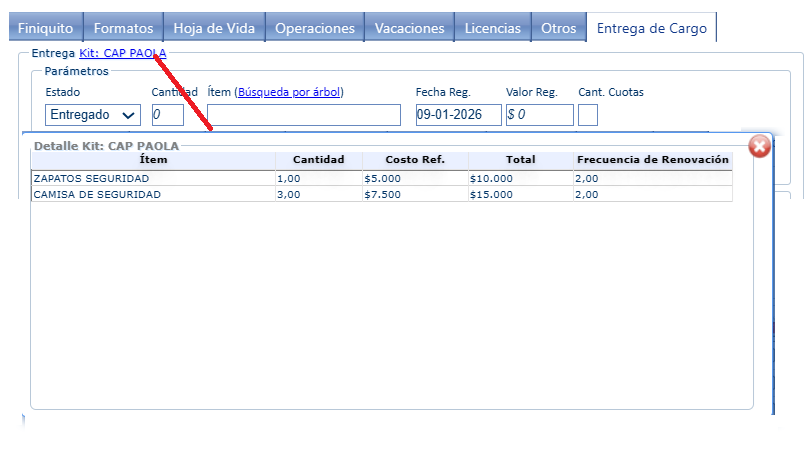
Task: Switch to the Formatos tab
Action: 123,28
